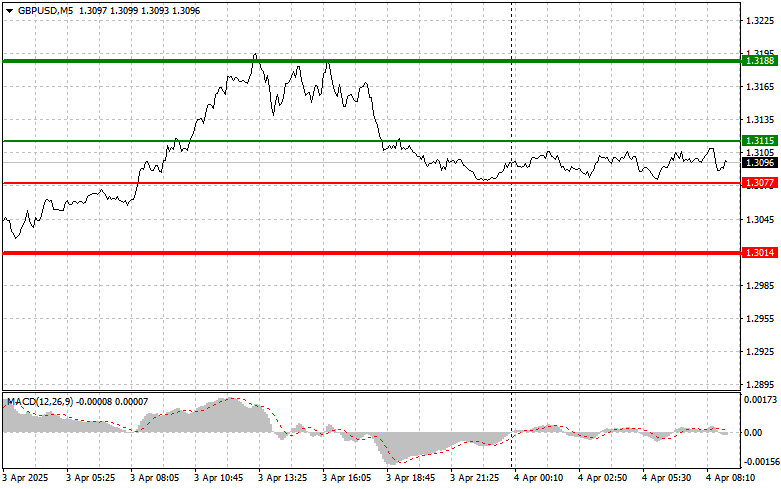The width and height of the screenshot is (781, 489).
Task: Click the 4 Apr 08:10 time label
Action: (730, 478)
